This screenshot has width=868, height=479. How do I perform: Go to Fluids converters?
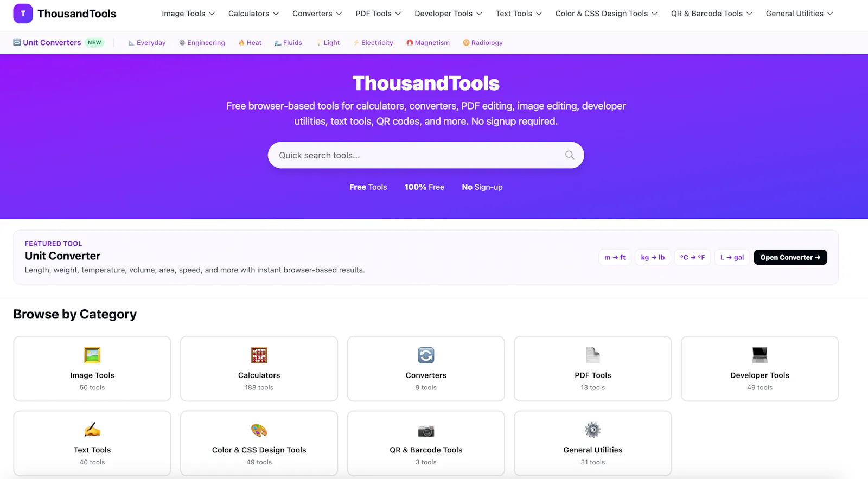tap(288, 43)
